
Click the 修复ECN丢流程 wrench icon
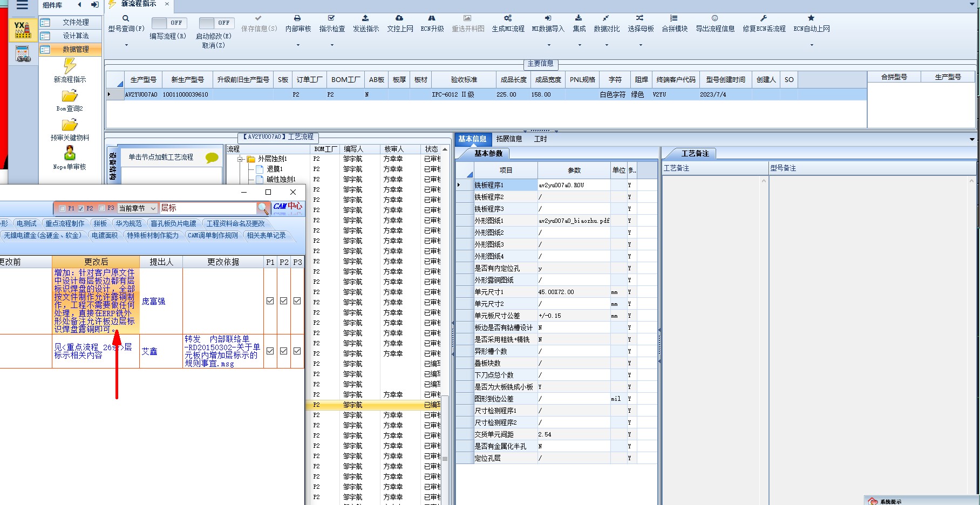764,18
